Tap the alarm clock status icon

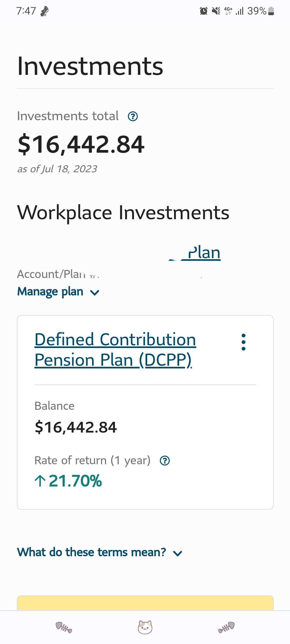click(204, 11)
